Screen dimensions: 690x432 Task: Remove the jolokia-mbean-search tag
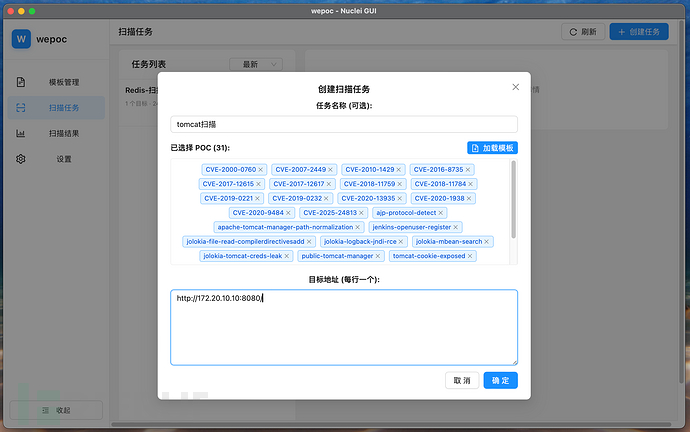coord(486,242)
